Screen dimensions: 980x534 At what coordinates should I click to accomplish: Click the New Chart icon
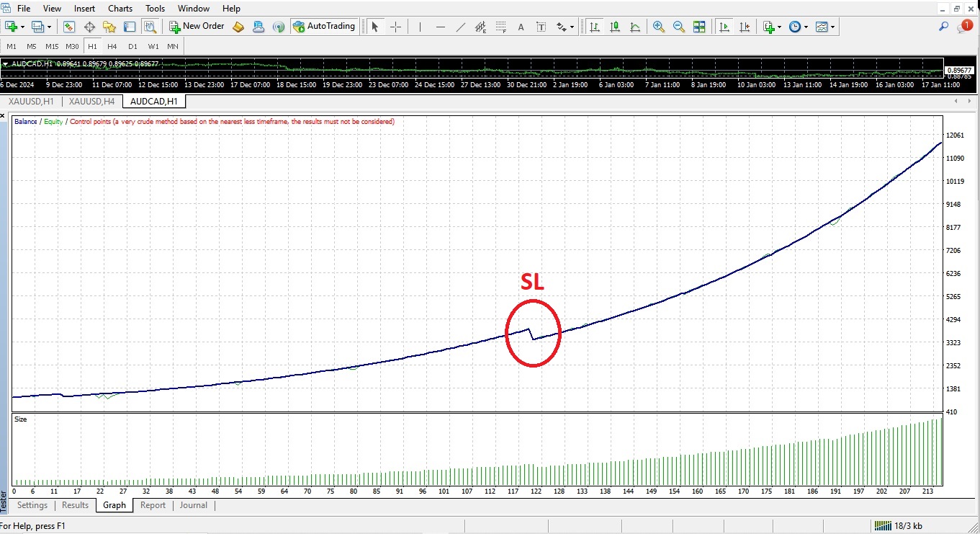pos(11,27)
